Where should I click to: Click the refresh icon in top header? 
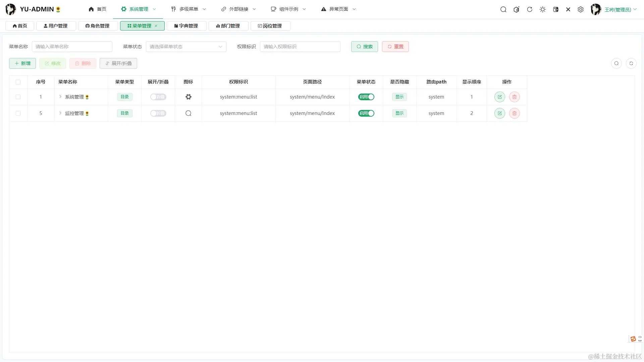(x=530, y=9)
